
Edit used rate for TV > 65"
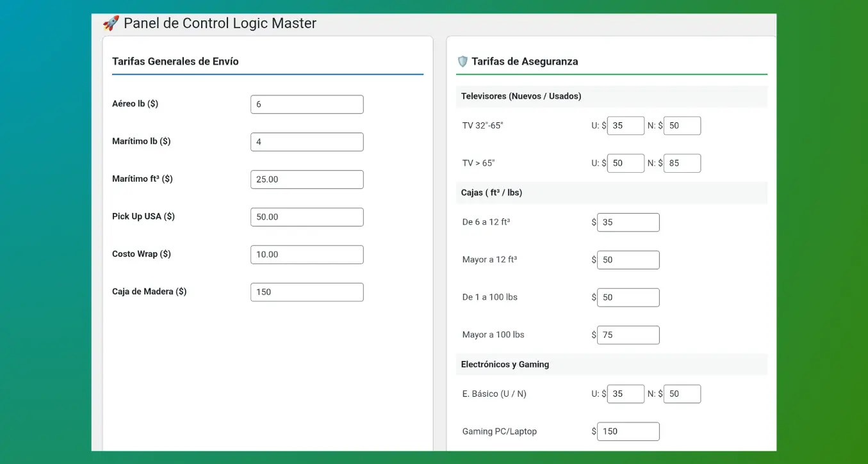coord(625,163)
